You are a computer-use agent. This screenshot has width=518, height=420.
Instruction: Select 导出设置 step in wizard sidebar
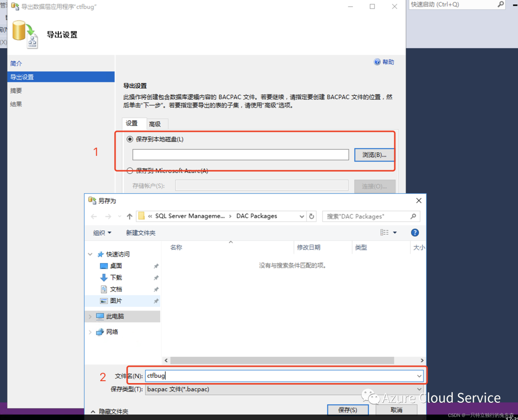(61, 77)
